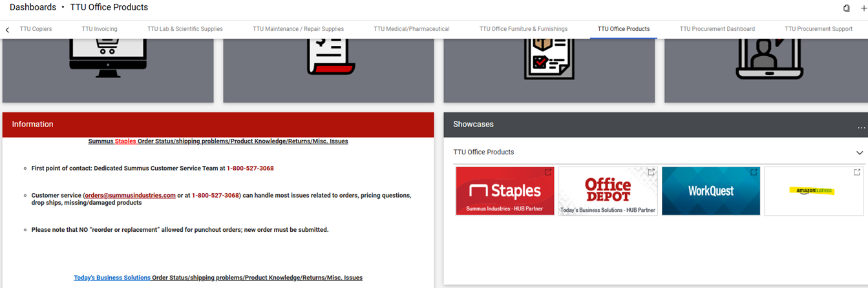Switch to the TTU Invoicing tab
Image resolution: width=868 pixels, height=288 pixels.
tap(100, 29)
